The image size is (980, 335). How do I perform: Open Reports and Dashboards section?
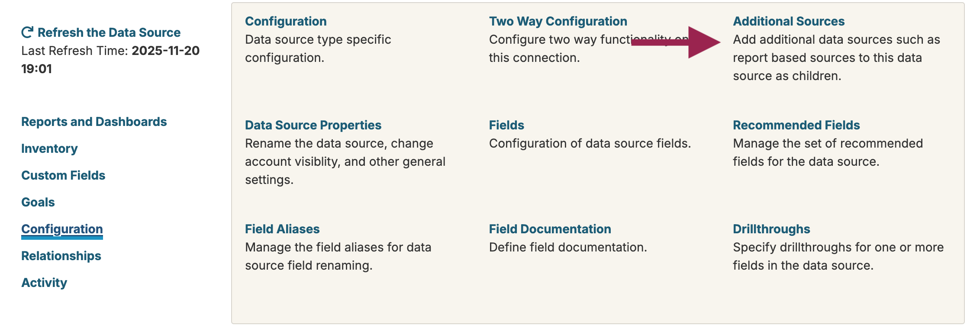[94, 122]
